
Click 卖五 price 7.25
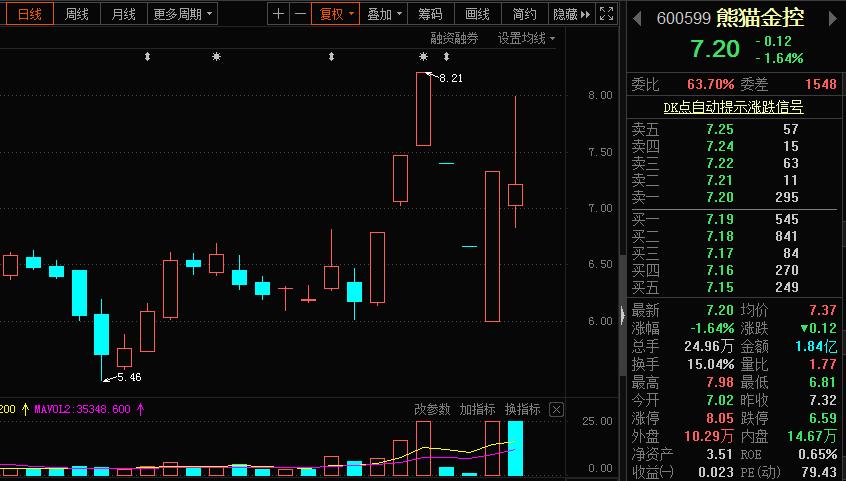click(x=720, y=130)
